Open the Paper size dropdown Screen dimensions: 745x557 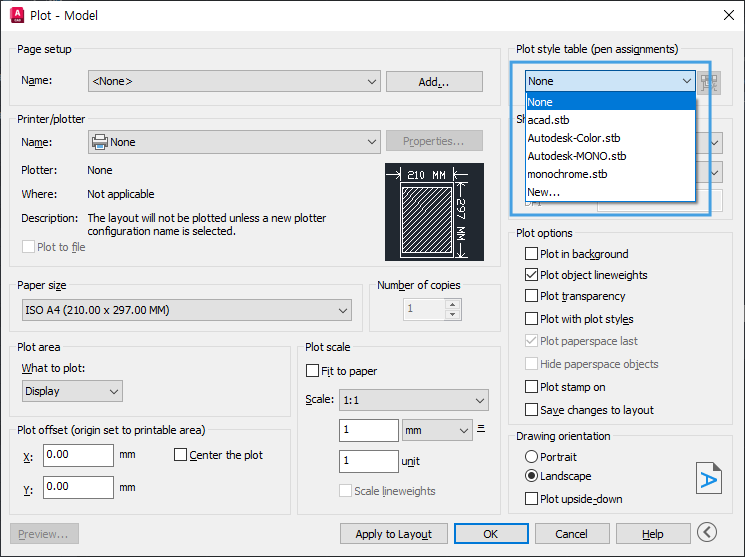[187, 310]
